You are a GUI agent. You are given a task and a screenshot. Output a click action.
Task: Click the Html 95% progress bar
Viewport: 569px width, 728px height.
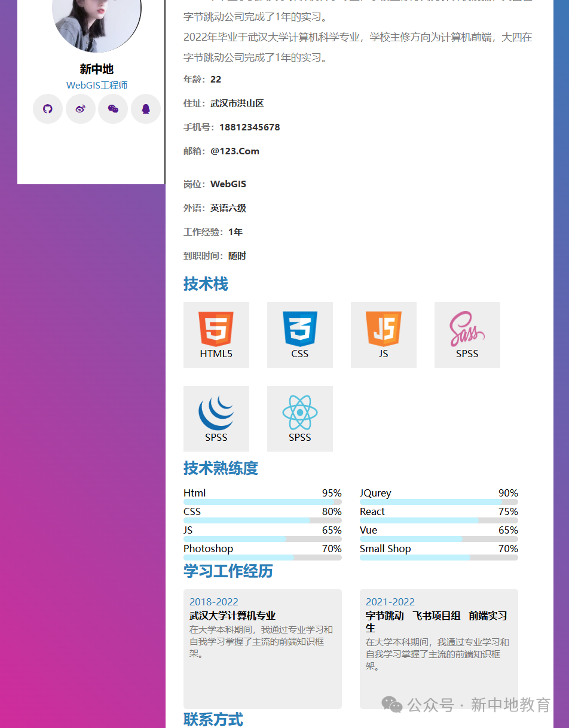(x=262, y=501)
